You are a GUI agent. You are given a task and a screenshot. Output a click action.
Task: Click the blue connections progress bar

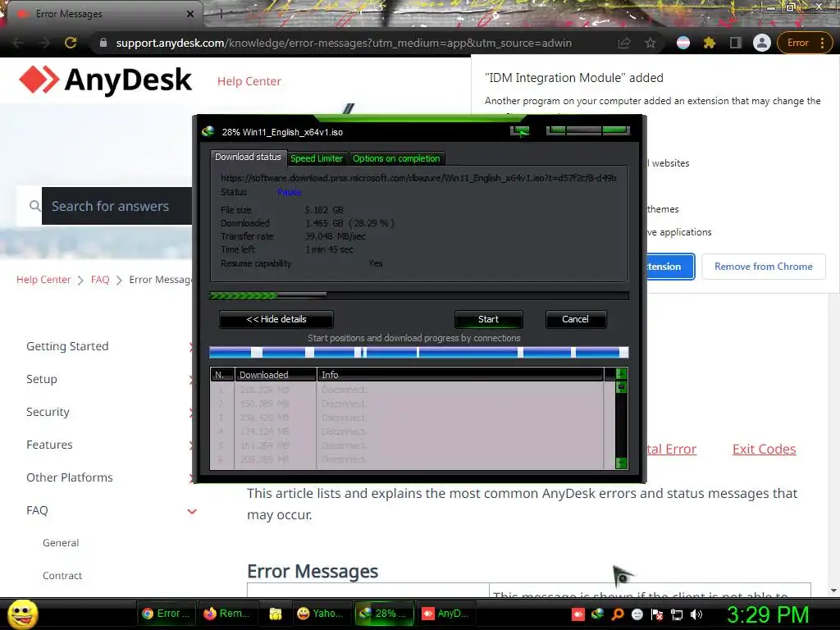point(418,352)
